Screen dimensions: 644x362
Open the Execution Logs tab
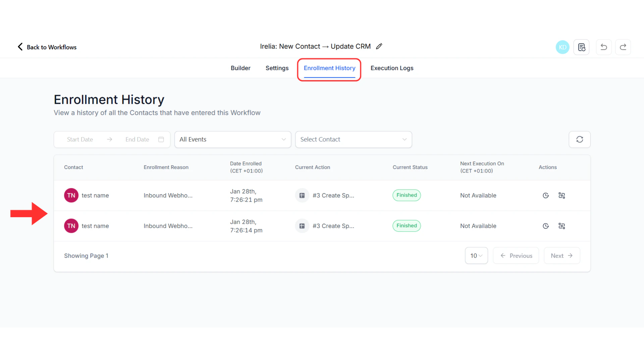(x=392, y=68)
